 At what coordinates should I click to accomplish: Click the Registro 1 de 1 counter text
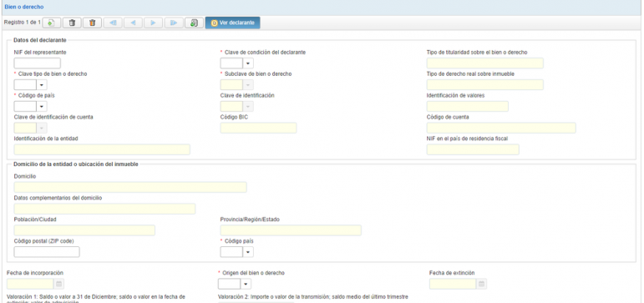23,23
